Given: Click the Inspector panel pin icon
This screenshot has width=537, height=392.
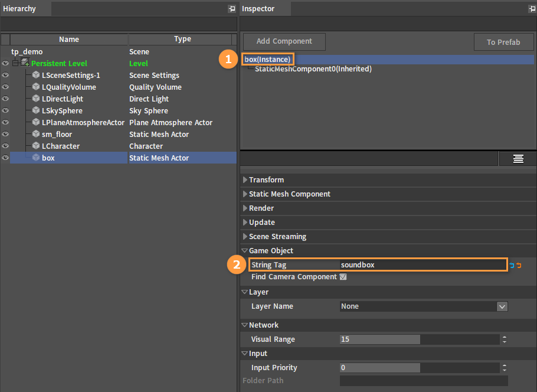Looking at the screenshot, I should click(x=532, y=9).
